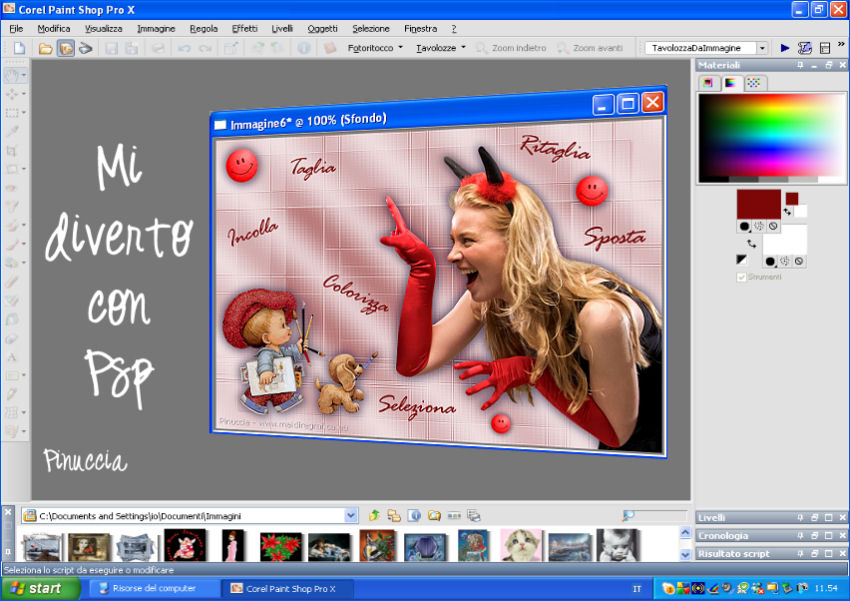The image size is (850, 601).
Task: Open the foreground style Color button
Action: click(744, 226)
